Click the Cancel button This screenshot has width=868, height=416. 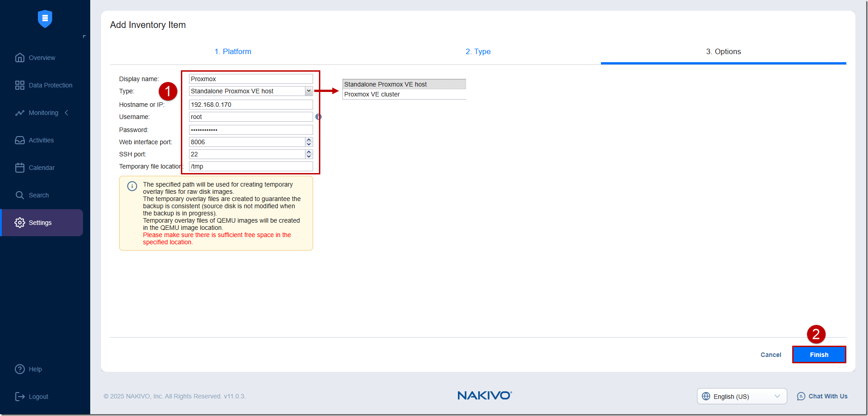[x=771, y=355]
